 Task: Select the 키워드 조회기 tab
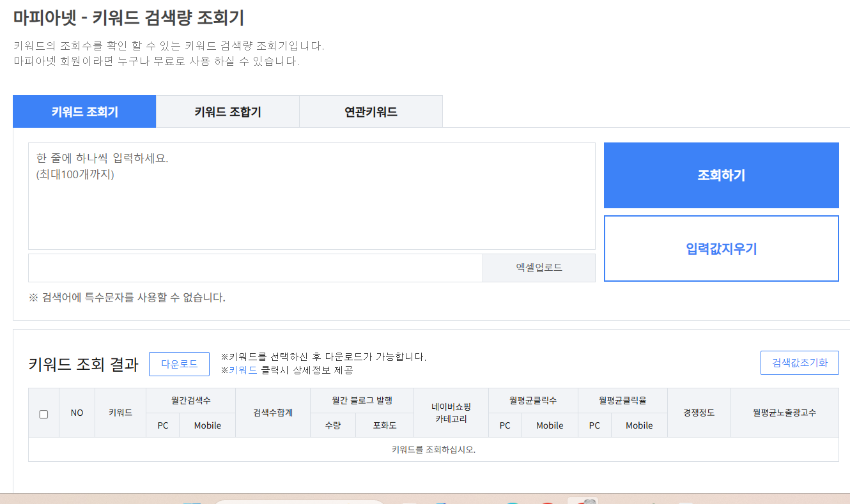[x=84, y=111]
